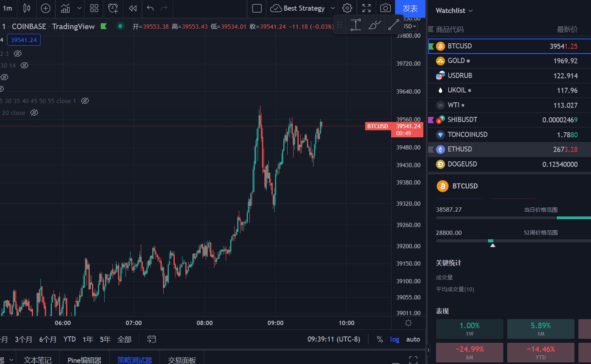Collapse the right sidebar with the arrow handle
Image resolution: width=591 pixels, height=364 pixels.
tap(428, 349)
